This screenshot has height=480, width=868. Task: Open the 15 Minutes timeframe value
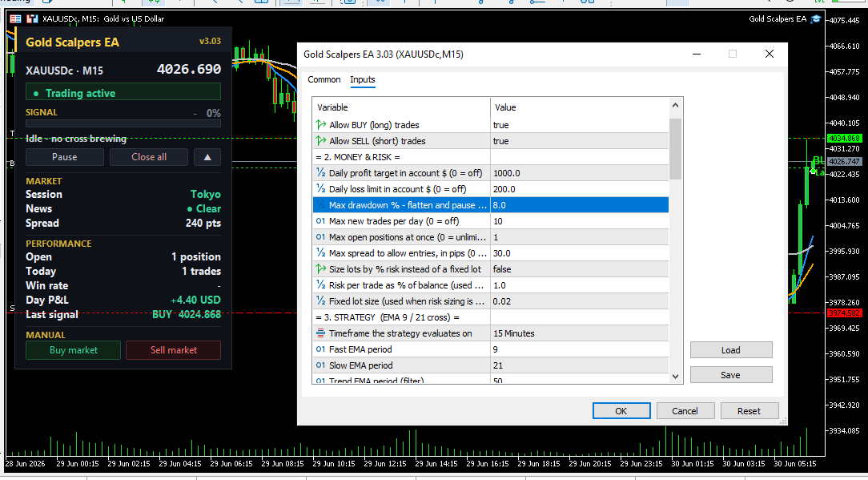click(x=580, y=333)
